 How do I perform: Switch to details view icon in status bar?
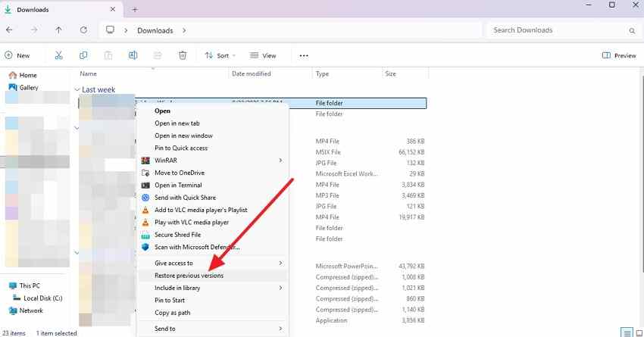point(627,333)
